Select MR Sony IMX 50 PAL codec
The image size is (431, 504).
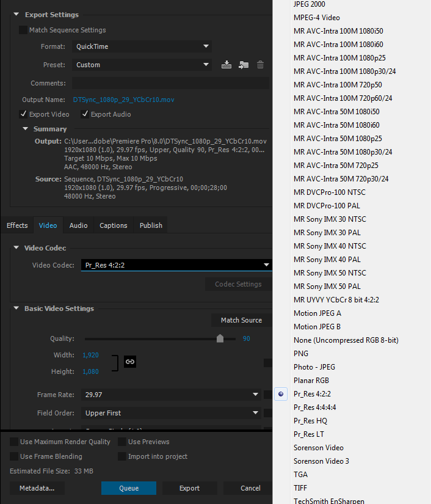point(327,287)
